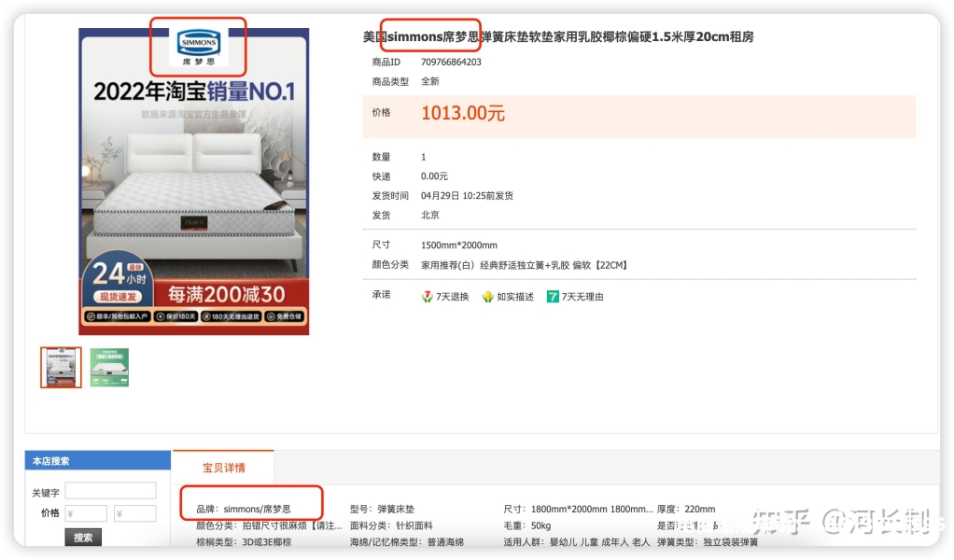Click the 1013.00元 price text
Image resolution: width=954 pixels, height=560 pixels.
[462, 114]
